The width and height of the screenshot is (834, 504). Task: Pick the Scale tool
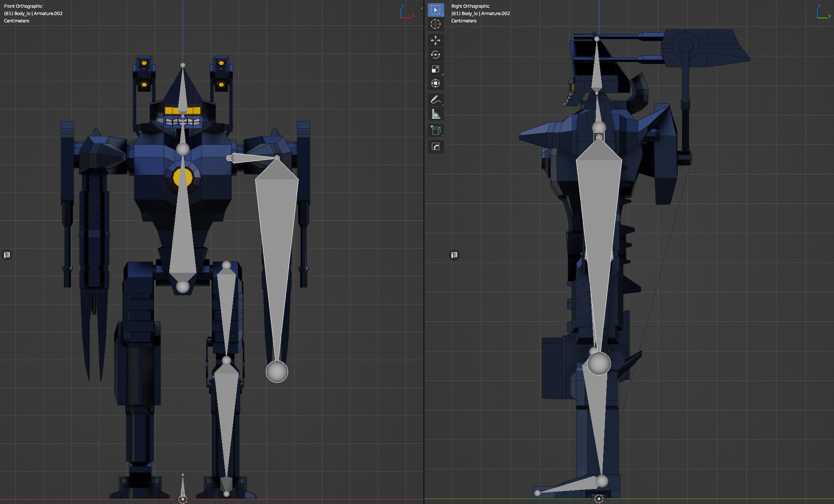tap(436, 69)
